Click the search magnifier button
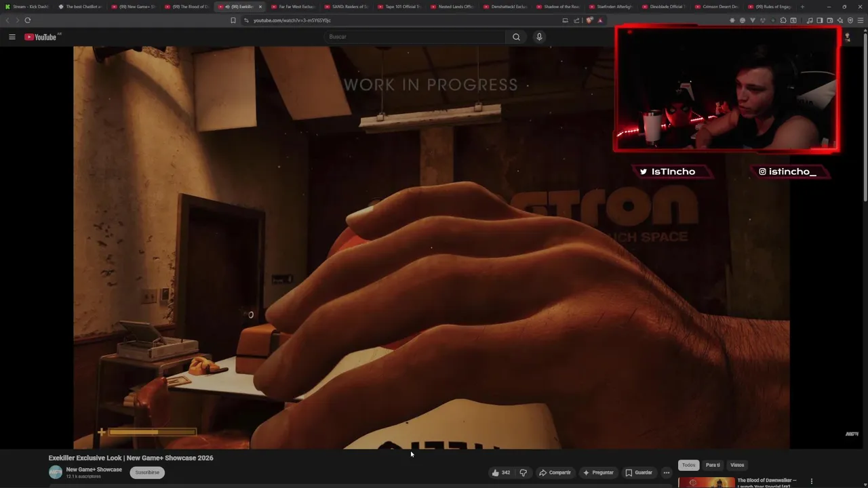 [x=516, y=37]
